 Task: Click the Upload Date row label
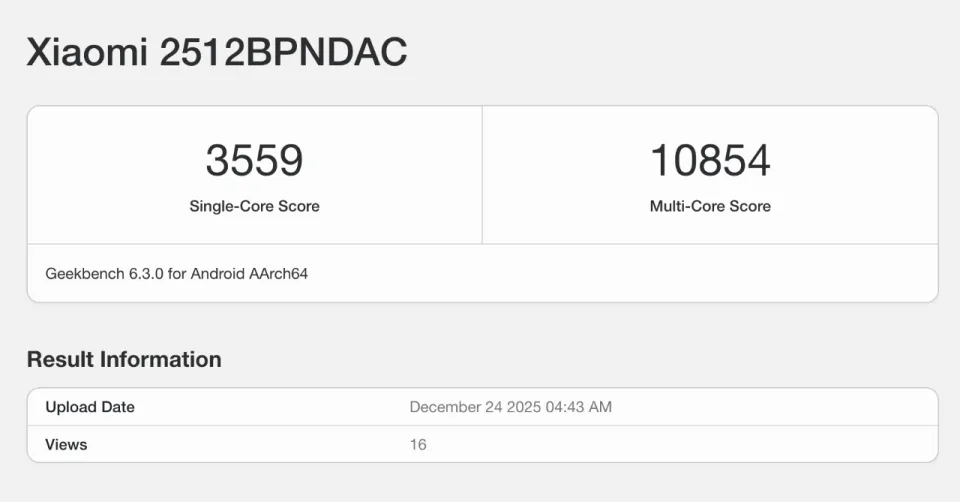coord(90,407)
